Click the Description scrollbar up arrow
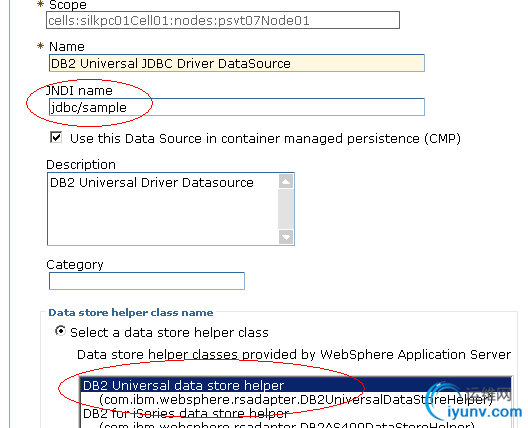 286,182
